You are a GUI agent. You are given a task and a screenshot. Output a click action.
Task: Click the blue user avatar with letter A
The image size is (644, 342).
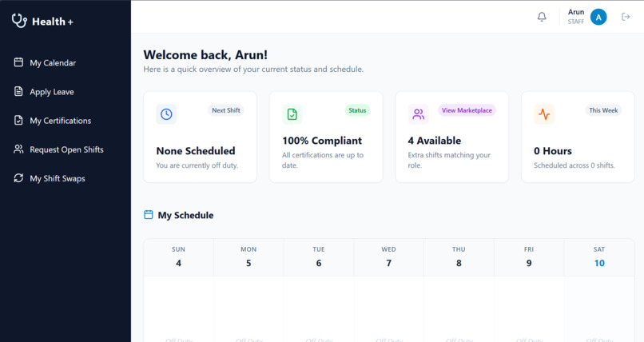[x=598, y=17]
